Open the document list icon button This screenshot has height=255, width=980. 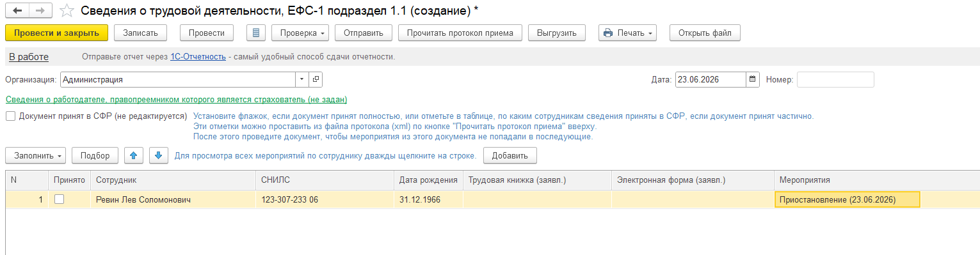(x=256, y=33)
